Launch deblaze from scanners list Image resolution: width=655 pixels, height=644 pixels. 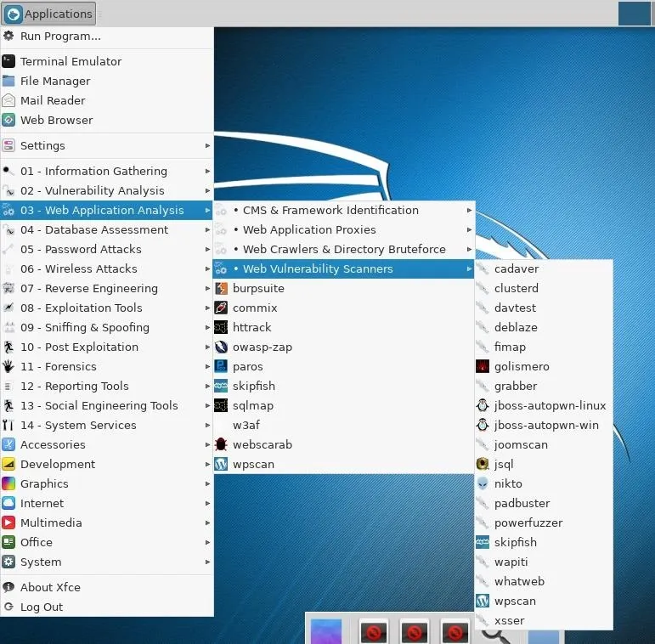(x=544, y=327)
